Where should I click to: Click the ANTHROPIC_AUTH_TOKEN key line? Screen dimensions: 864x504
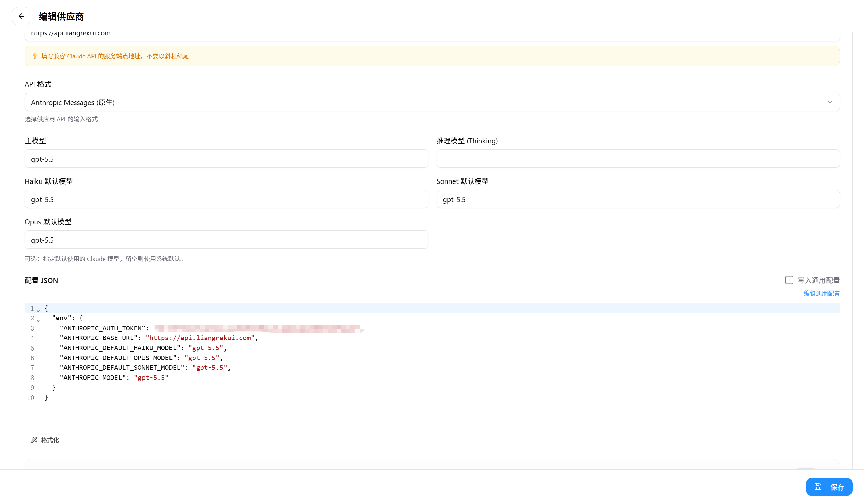[104, 328]
